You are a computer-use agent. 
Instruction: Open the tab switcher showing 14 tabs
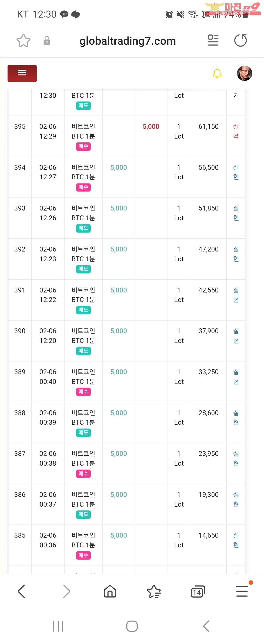198,592
